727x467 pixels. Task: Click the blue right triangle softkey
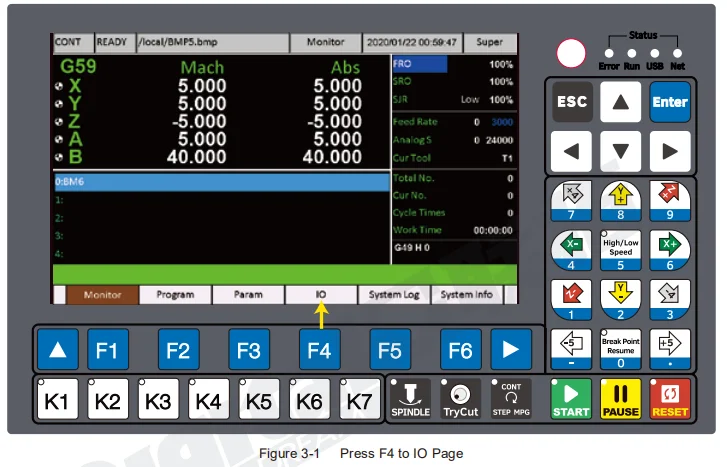tap(511, 350)
